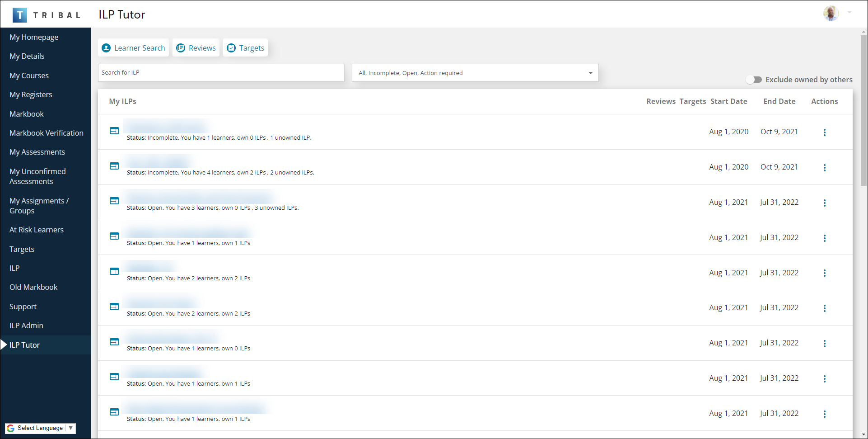Click the Search for ILP input field
The width and height of the screenshot is (868, 439).
221,73
